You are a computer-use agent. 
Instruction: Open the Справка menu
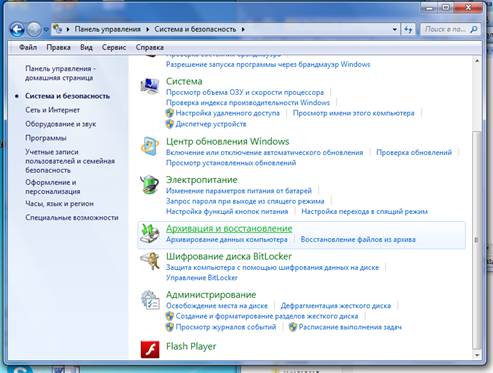pos(150,47)
